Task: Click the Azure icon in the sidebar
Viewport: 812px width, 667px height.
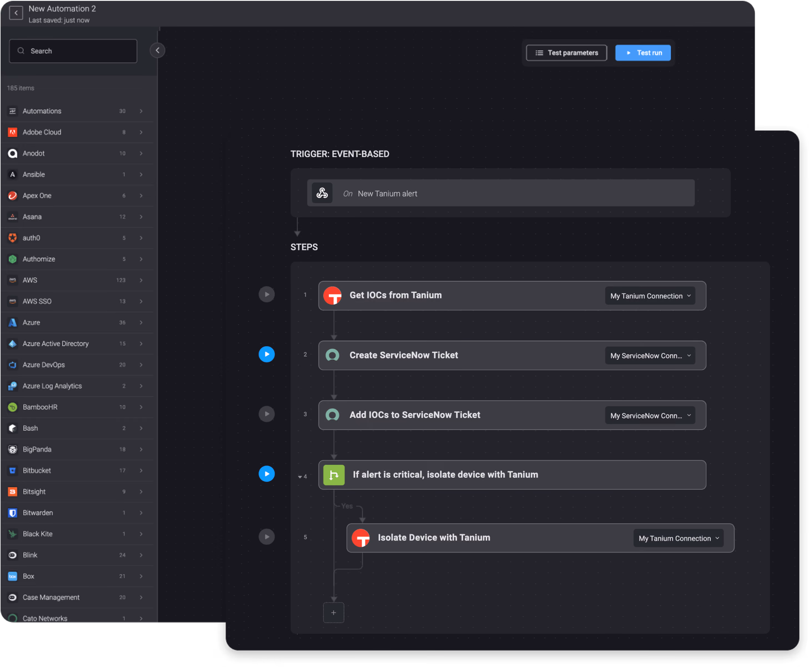Action: pyautogui.click(x=13, y=322)
